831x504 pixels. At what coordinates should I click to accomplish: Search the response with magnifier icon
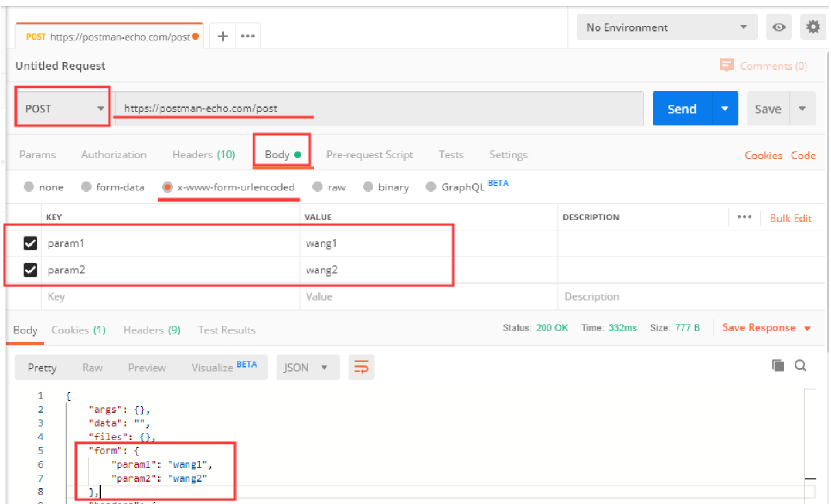tap(800, 365)
